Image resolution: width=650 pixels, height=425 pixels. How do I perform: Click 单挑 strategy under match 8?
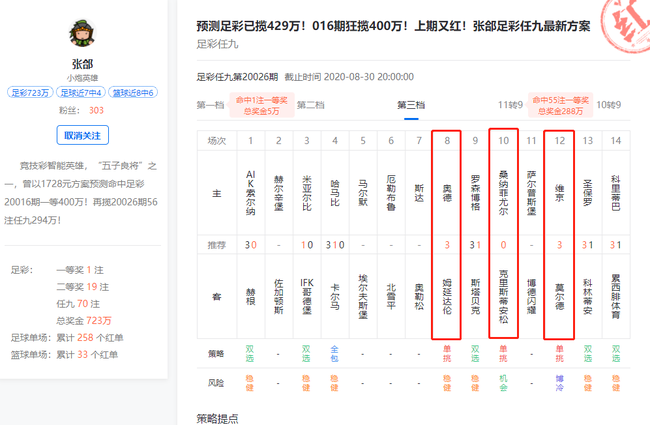click(x=447, y=354)
